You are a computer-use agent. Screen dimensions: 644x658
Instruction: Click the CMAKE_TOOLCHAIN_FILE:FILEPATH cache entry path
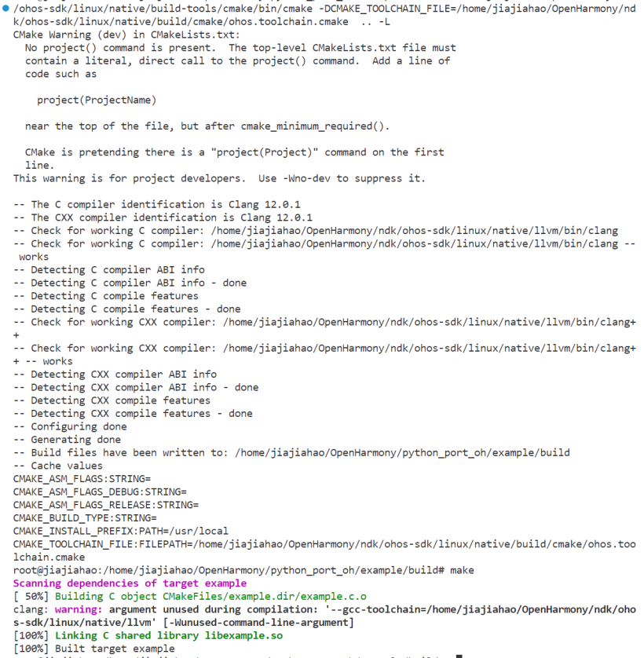tap(324, 551)
